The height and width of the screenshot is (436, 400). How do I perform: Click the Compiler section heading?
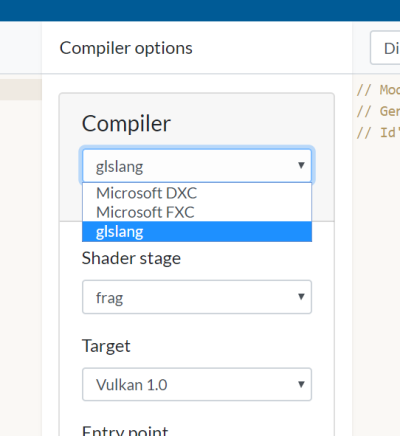(126, 124)
